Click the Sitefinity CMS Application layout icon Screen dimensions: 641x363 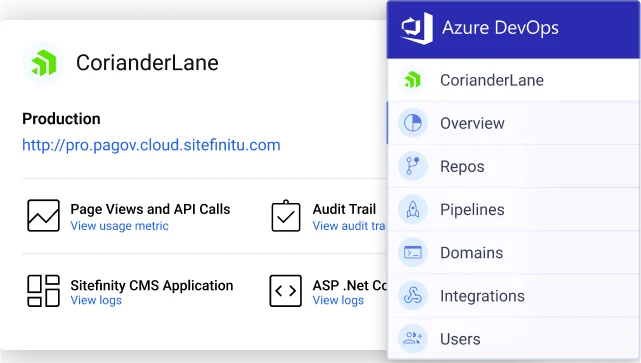(x=43, y=291)
